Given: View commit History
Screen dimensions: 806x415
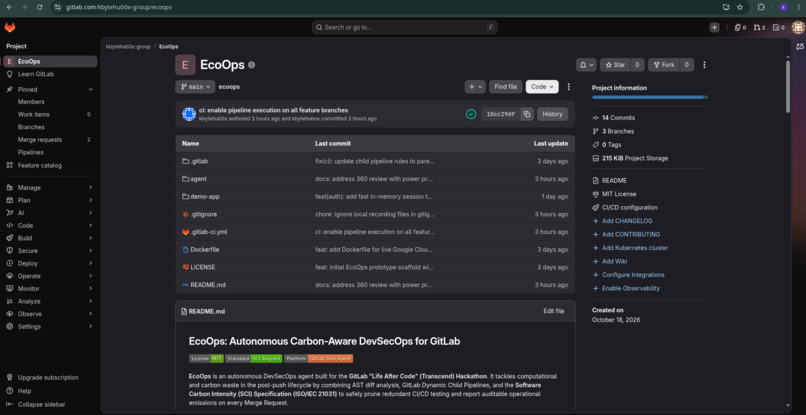Looking at the screenshot, I should [553, 114].
